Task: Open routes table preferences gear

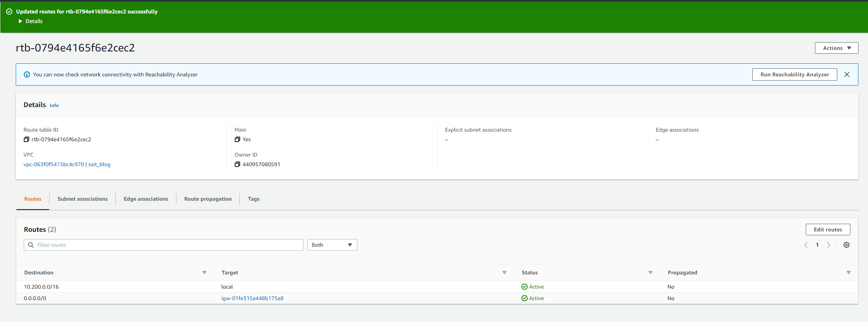Action: (x=846, y=245)
